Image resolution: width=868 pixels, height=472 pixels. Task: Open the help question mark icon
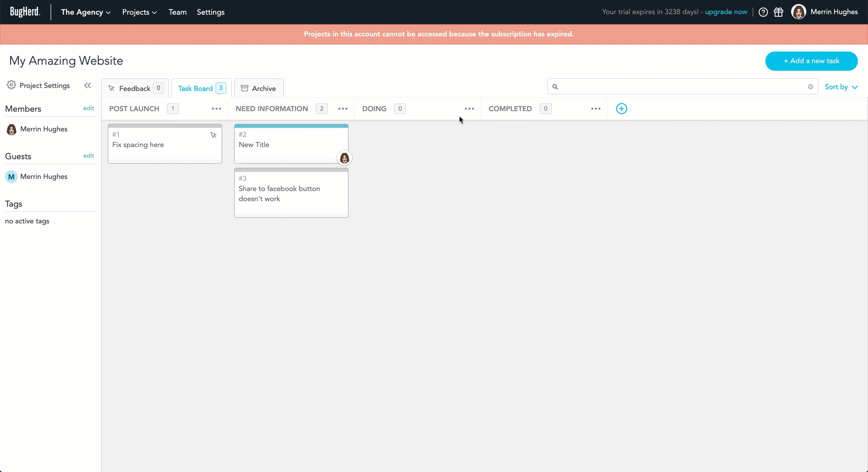pyautogui.click(x=763, y=12)
